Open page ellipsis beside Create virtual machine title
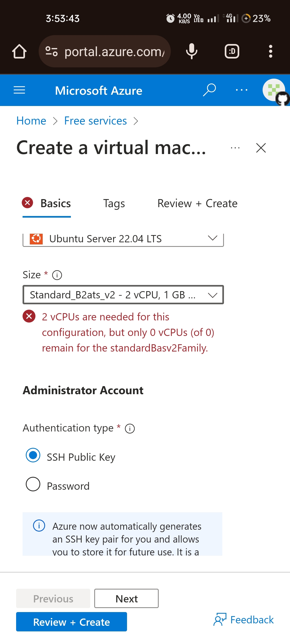The width and height of the screenshot is (290, 644). (x=235, y=148)
